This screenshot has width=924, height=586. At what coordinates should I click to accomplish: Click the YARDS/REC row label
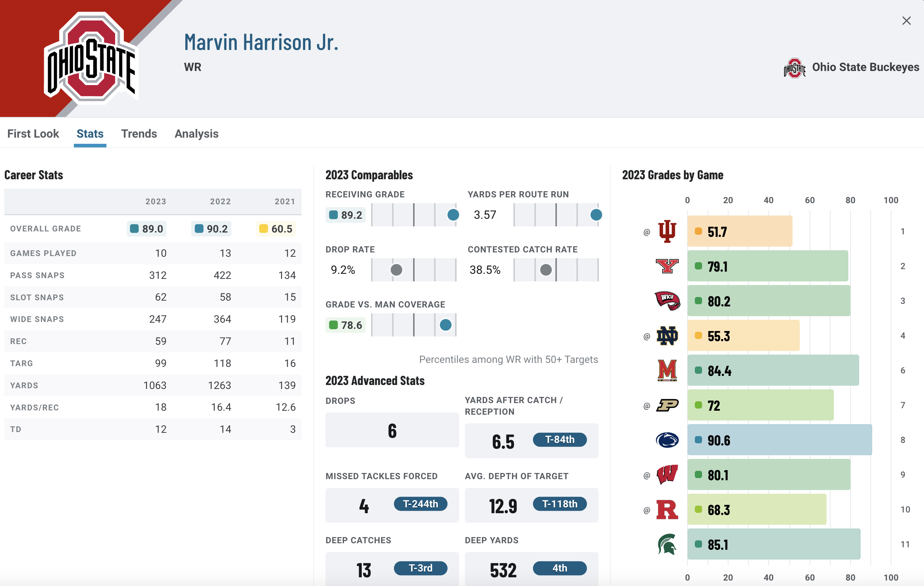[x=34, y=407]
